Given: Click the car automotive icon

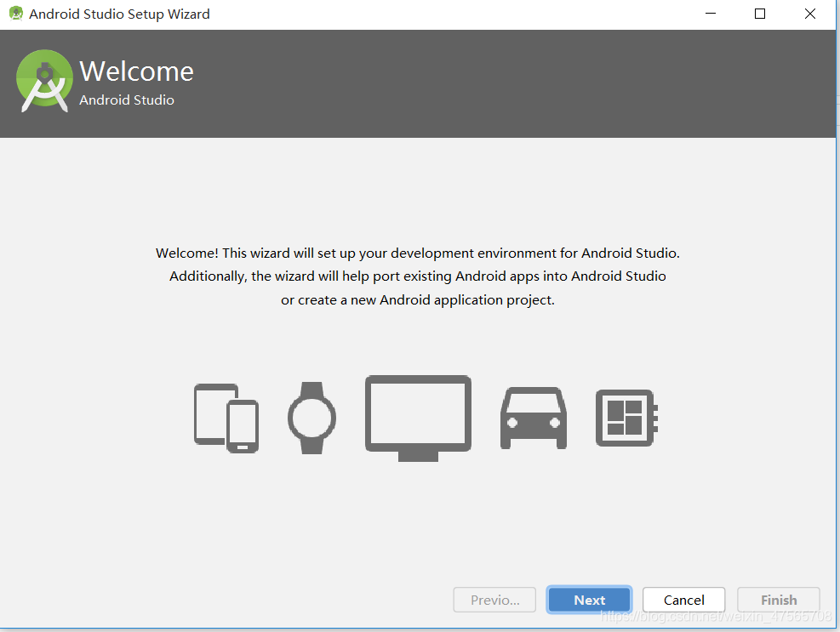Looking at the screenshot, I should tap(534, 418).
